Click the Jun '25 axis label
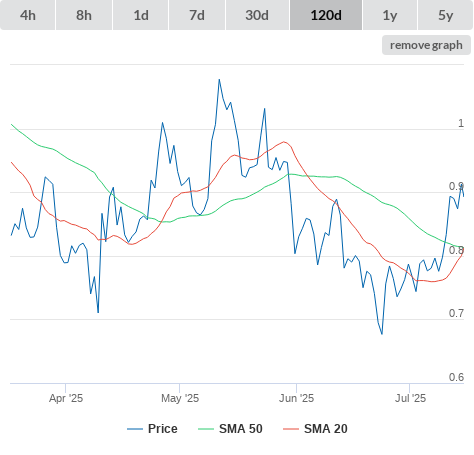Image resolution: width=474 pixels, height=455 pixels. [296, 398]
